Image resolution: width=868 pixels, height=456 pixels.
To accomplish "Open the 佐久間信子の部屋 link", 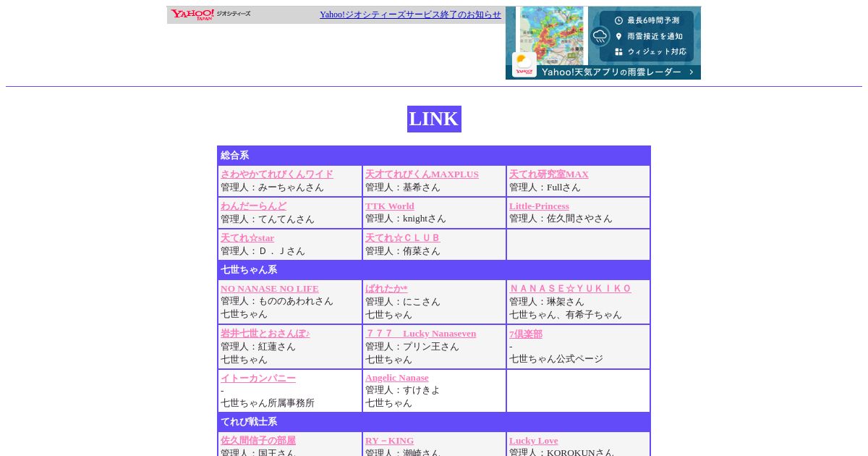I will coord(258,441).
